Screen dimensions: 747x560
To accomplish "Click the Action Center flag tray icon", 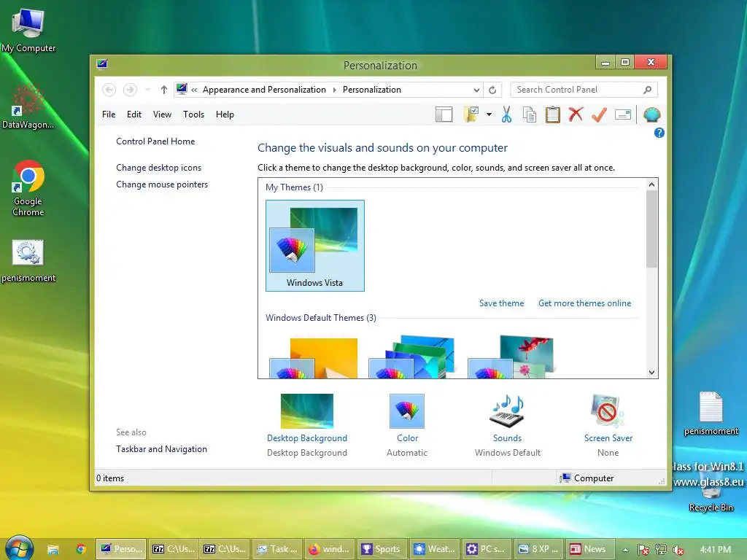I will tap(643, 550).
